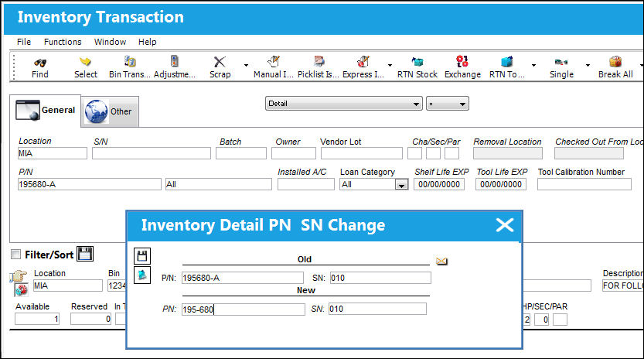The width and height of the screenshot is (644, 359).
Task: Click the Old P/N field in the dialog
Action: click(x=242, y=278)
